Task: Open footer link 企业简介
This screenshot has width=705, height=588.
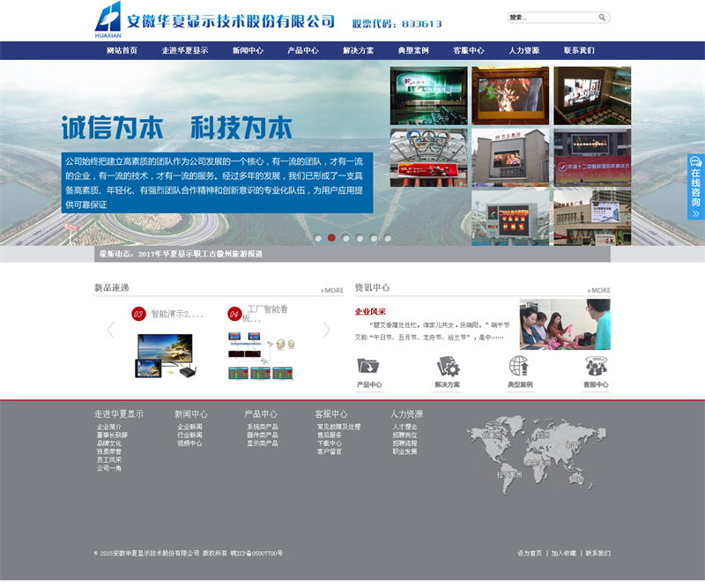Action: 108,427
